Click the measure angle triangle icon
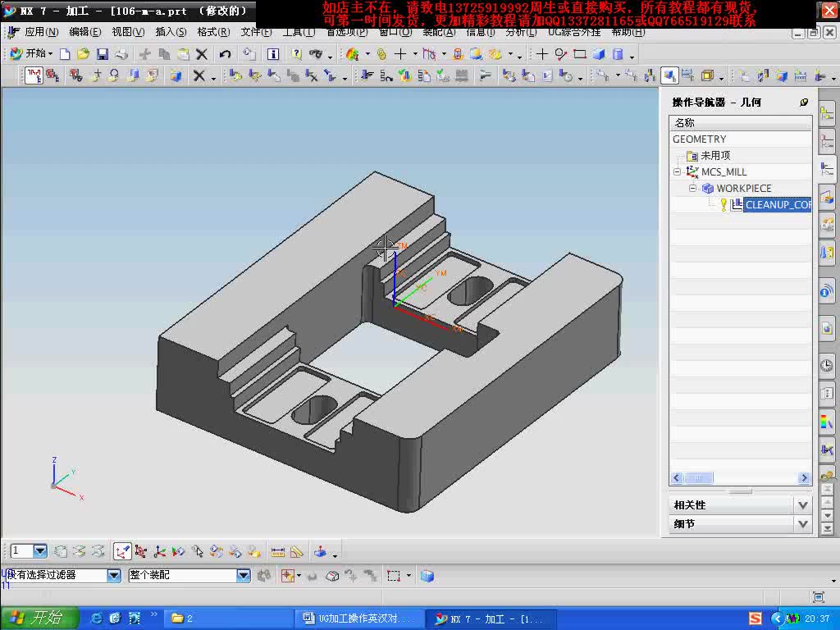The image size is (840, 630). [x=297, y=551]
